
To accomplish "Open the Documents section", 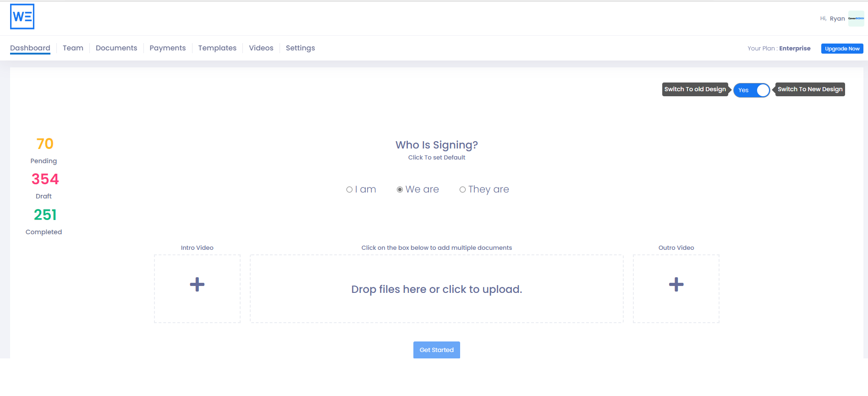I will [116, 48].
